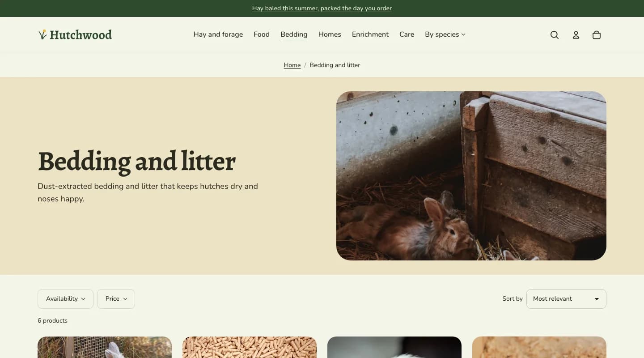This screenshot has height=358, width=644.
Task: Open the account profile icon
Action: pos(576,35)
